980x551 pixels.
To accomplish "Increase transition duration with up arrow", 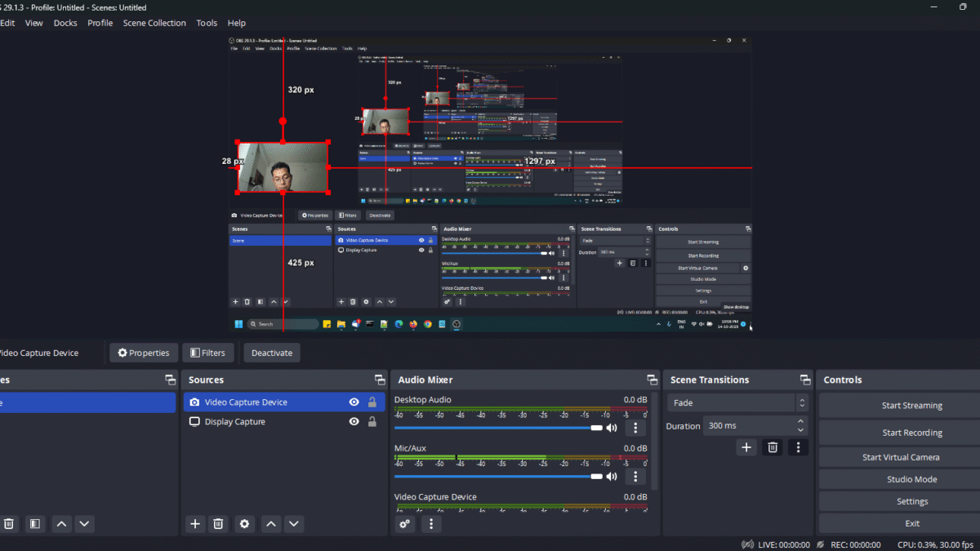I will [800, 421].
